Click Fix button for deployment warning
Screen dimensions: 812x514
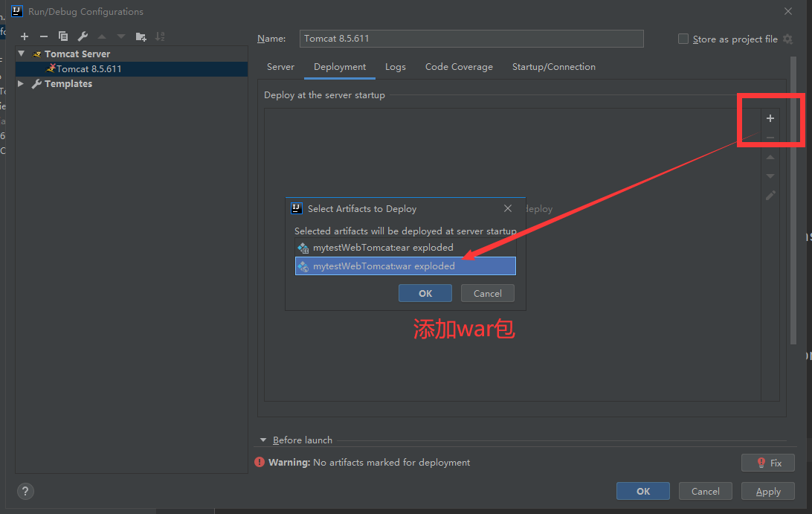[768, 463]
